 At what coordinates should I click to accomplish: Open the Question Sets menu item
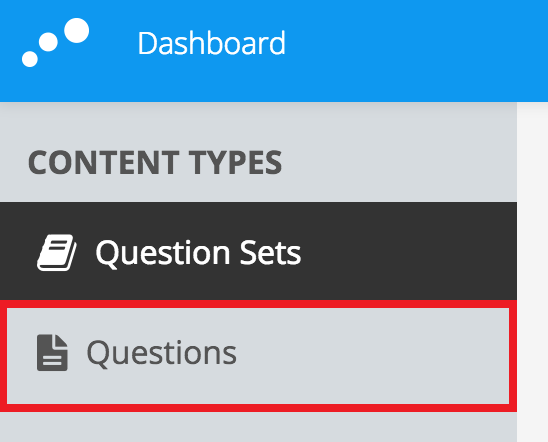(258, 251)
